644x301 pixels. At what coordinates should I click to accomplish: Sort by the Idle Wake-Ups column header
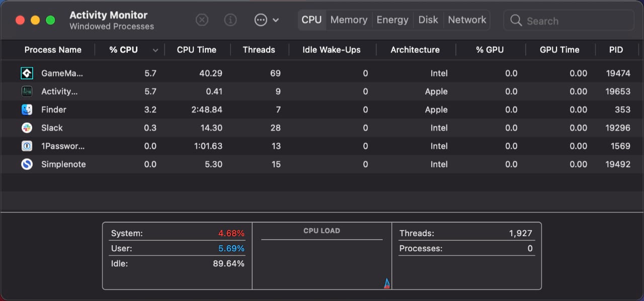332,50
